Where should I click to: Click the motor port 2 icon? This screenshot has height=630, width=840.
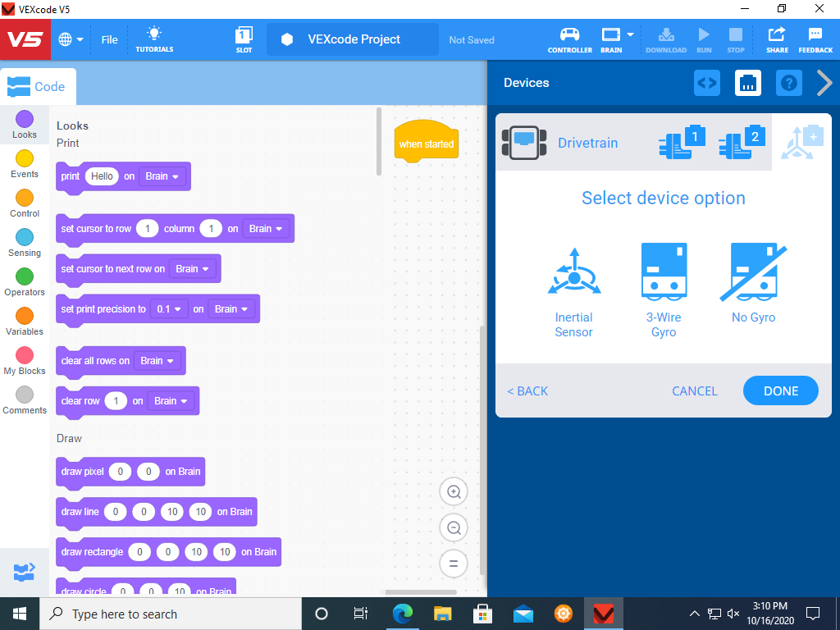tap(742, 142)
